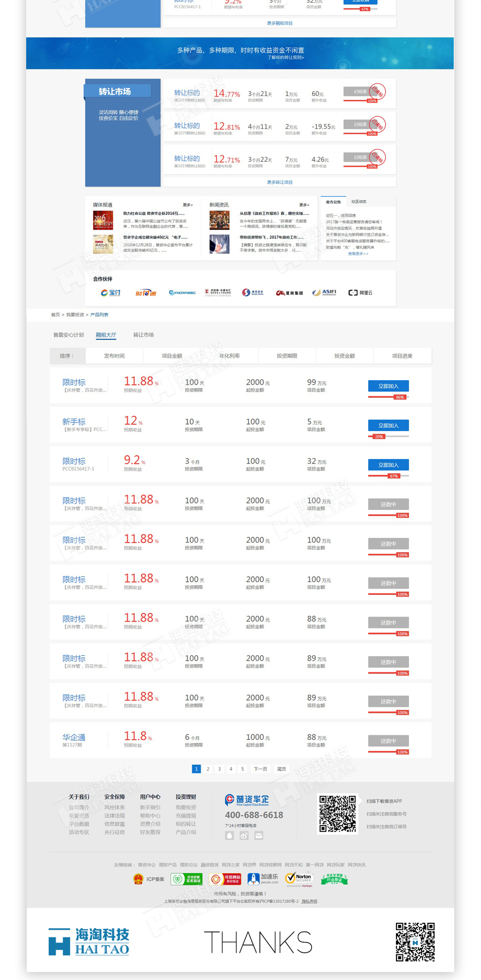Click the QQ icon in footer

229,836
